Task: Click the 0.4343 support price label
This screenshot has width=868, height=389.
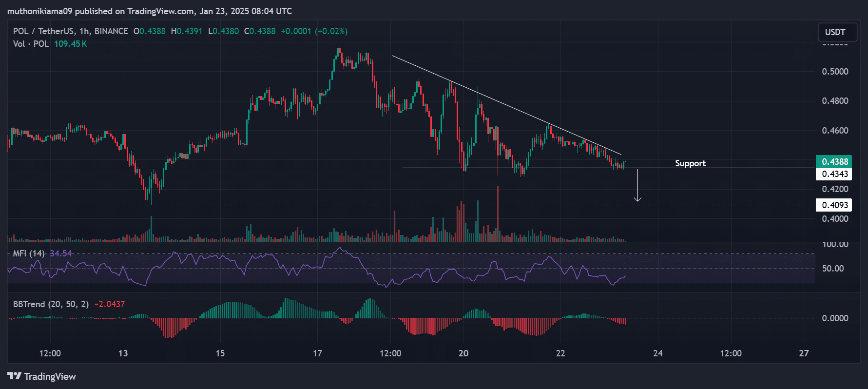Action: 834,174
